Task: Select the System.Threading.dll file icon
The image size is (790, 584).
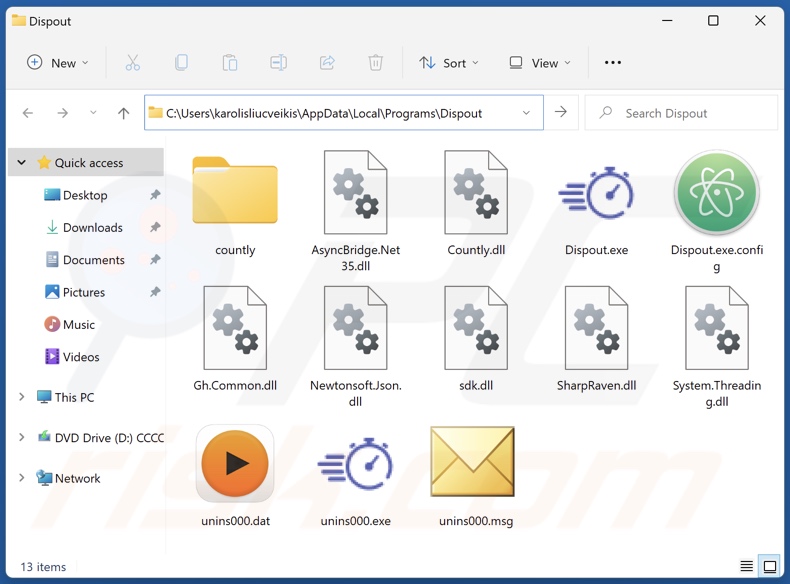Action: 716,328
